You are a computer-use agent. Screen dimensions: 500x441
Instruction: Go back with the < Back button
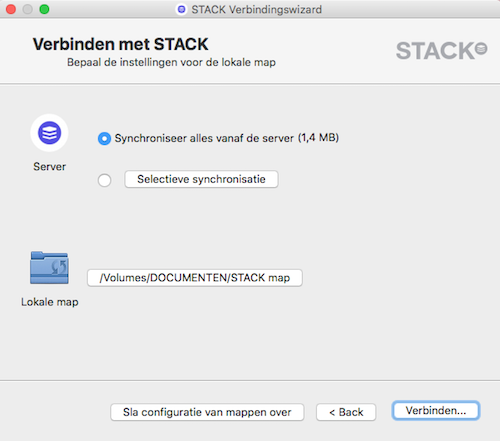coord(346,412)
